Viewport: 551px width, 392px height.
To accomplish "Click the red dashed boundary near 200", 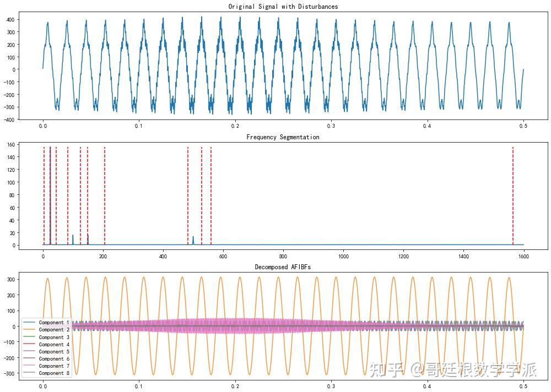I will (104, 195).
